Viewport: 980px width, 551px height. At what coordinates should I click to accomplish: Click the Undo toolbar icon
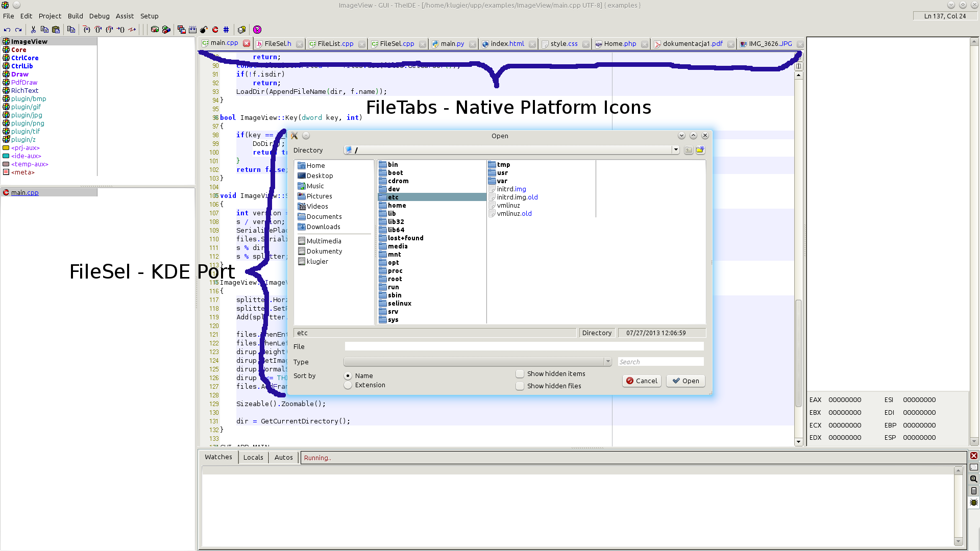point(8,30)
